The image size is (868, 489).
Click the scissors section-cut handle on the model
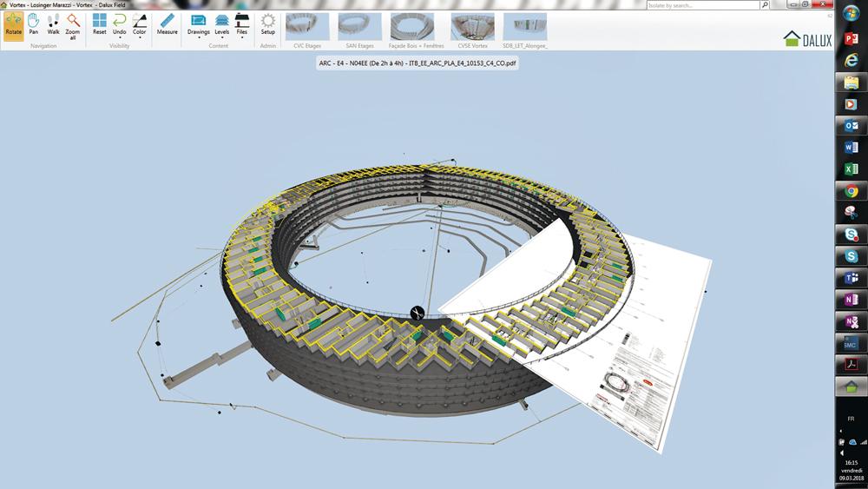[x=418, y=314]
